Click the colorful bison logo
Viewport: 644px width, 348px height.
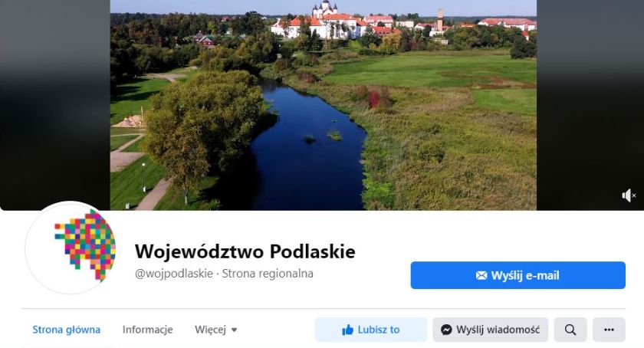[86, 246]
